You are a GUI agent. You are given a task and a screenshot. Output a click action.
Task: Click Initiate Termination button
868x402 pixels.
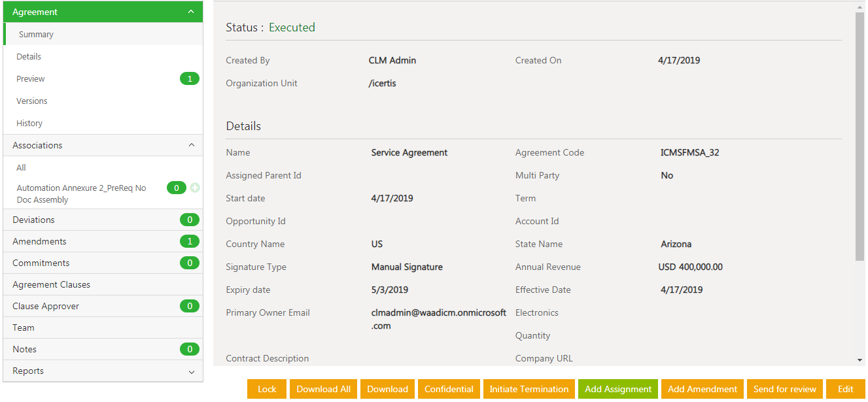pos(529,389)
